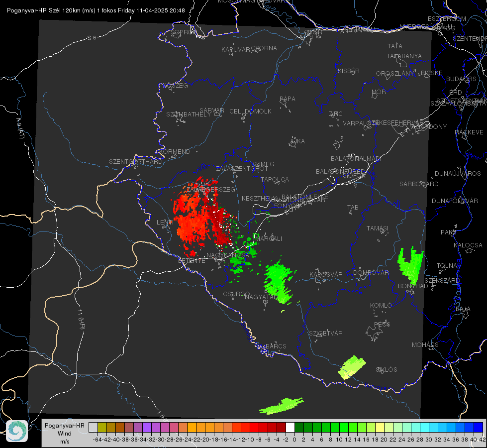Choose the cyan swatch between 28 and 30
Viewport: 487px width, 448px height.
(x=424, y=427)
